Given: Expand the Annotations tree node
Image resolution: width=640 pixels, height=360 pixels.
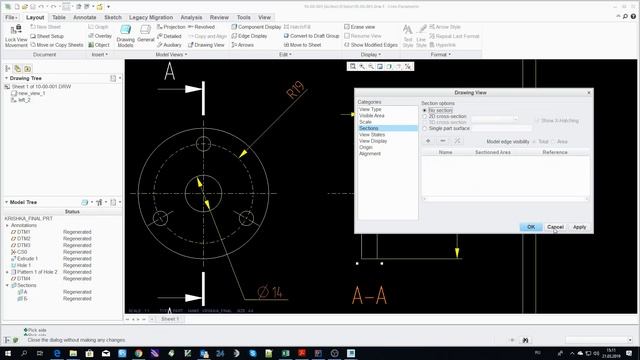Looking at the screenshot, I should pos(7,225).
